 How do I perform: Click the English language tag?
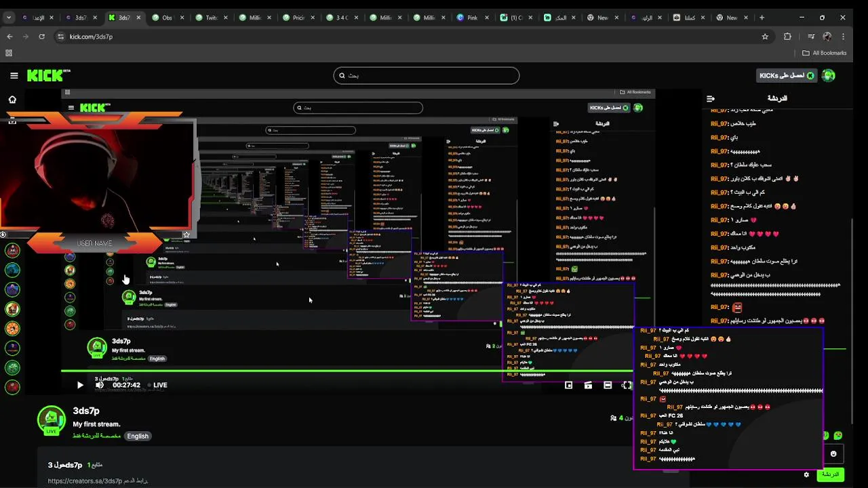click(x=138, y=436)
